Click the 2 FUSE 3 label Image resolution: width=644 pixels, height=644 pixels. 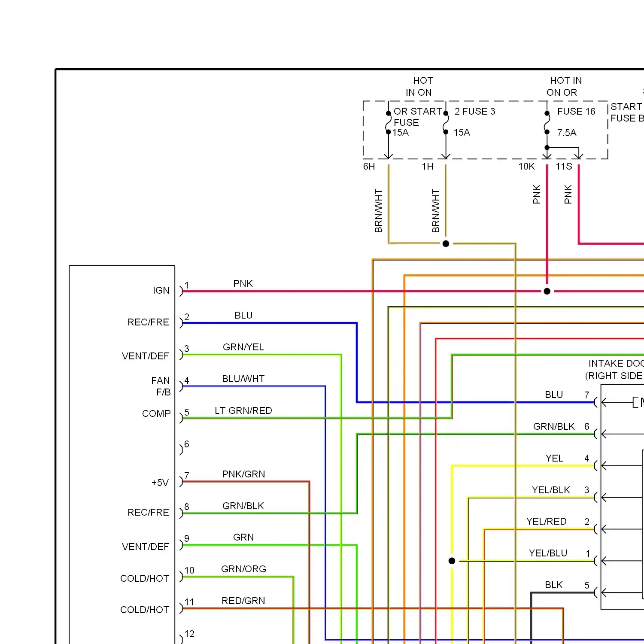click(475, 112)
